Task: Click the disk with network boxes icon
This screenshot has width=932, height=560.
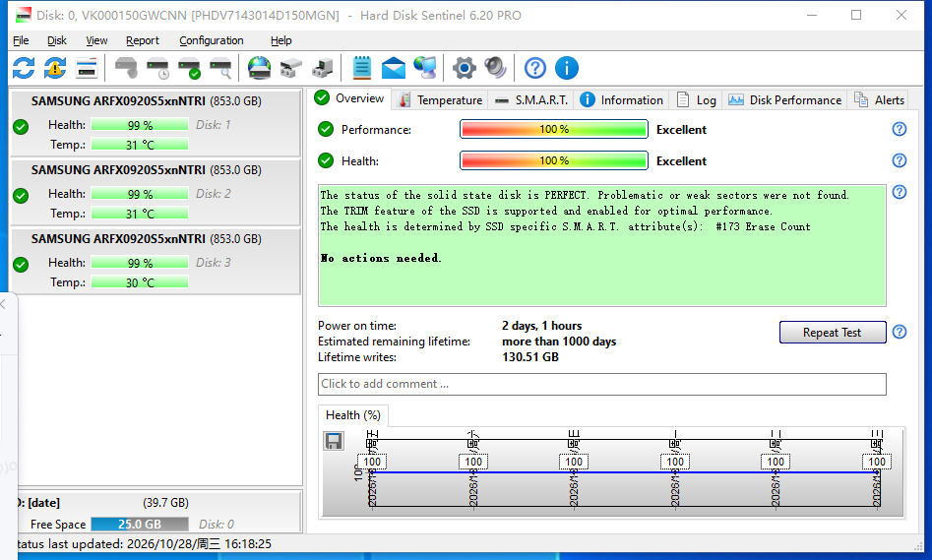Action: (290, 68)
